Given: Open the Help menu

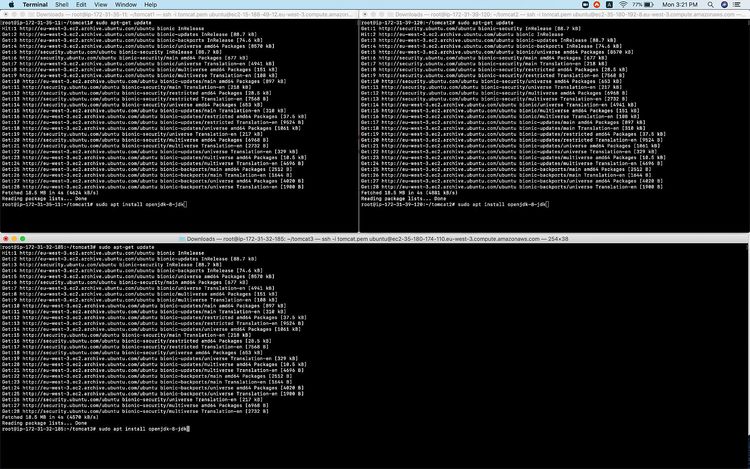Looking at the screenshot, I should pyautogui.click(x=151, y=4).
